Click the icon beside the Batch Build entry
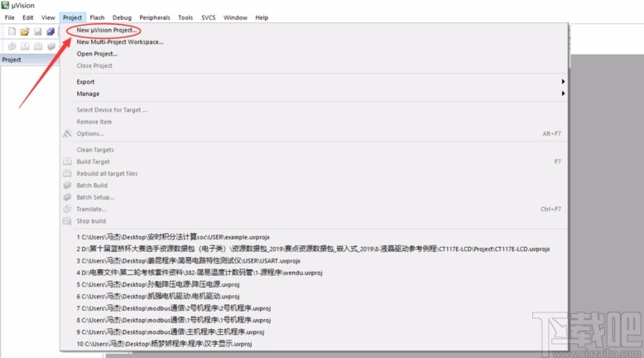 pos(67,186)
